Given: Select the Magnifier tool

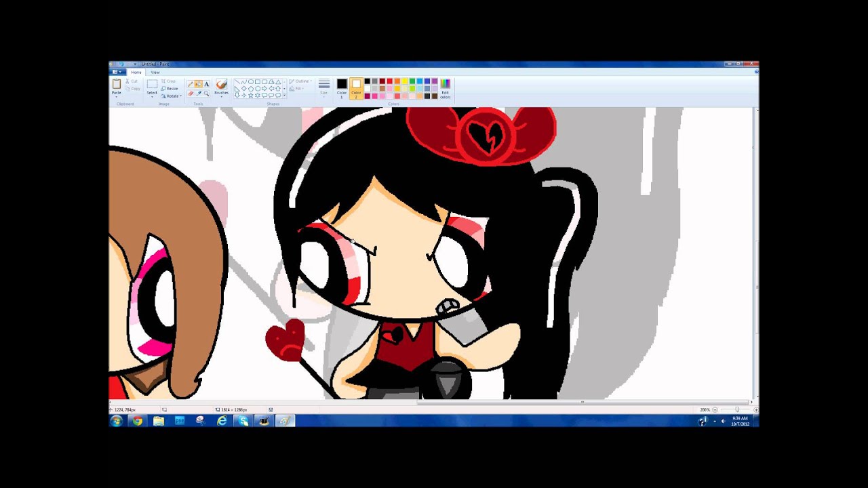Looking at the screenshot, I should click(x=206, y=94).
